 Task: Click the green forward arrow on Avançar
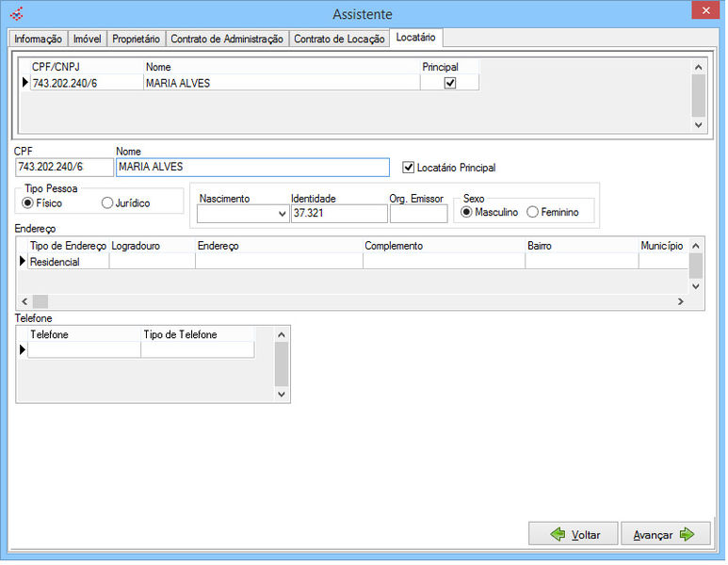point(687,535)
